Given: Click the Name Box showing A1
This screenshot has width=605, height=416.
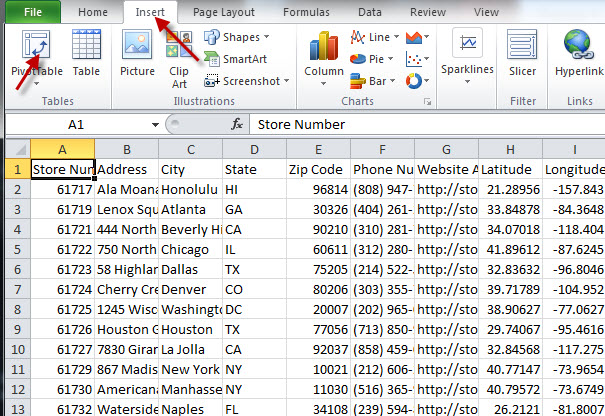Looking at the screenshot, I should pos(76,125).
